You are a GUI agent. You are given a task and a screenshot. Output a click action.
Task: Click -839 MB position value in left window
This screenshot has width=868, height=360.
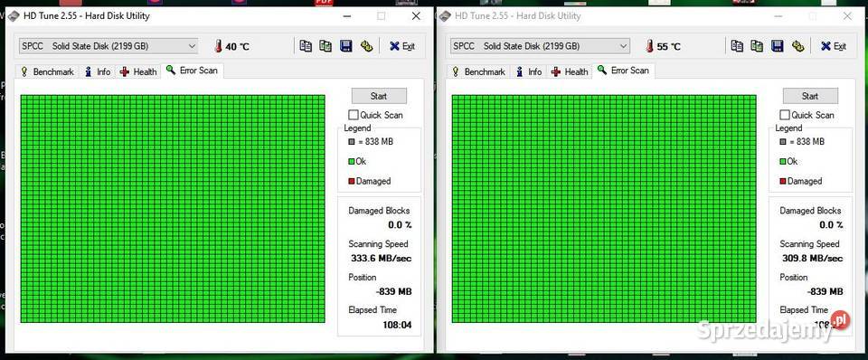click(393, 291)
